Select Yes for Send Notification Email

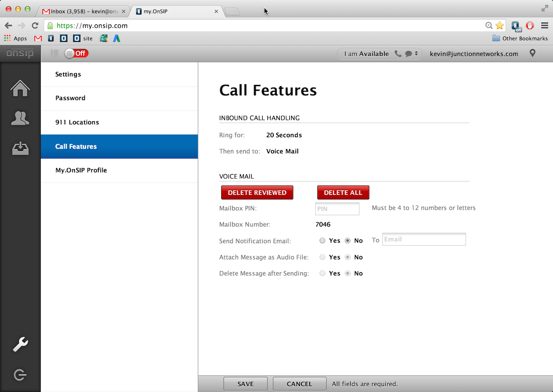[323, 240]
